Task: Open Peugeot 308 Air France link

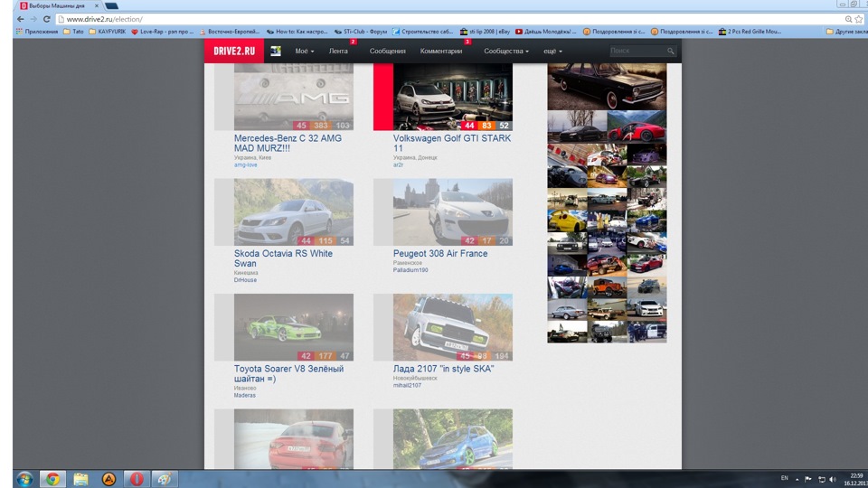Action: (440, 253)
